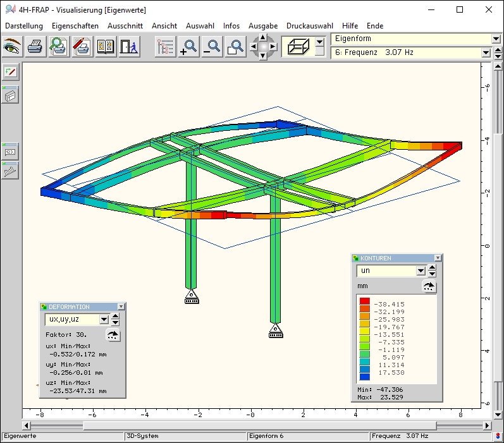Click the zoom in magnifier icon
504x443 pixels.
188,46
